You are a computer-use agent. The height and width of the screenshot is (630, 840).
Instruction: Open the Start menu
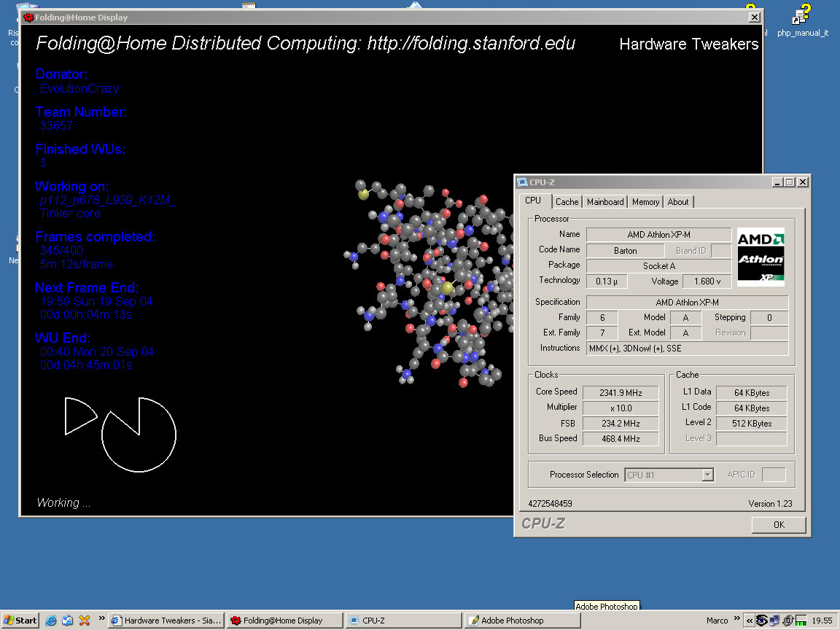pyautogui.click(x=20, y=621)
